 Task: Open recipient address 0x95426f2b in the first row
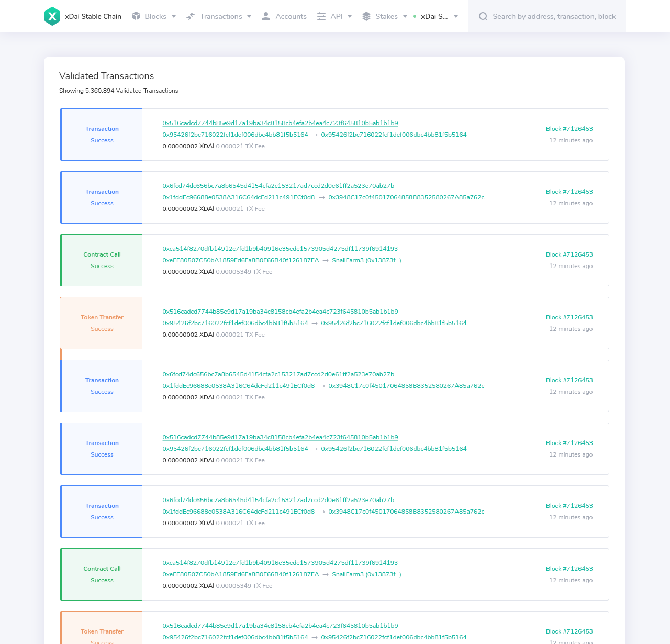click(x=394, y=135)
